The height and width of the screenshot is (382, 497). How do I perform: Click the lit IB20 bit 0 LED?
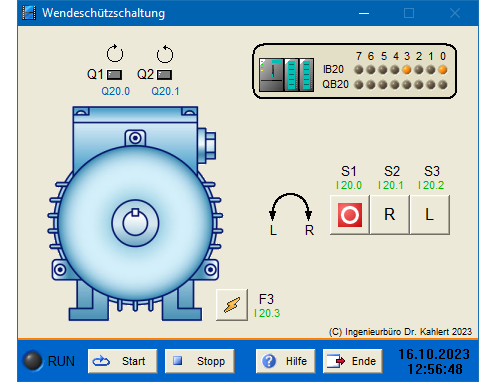[x=443, y=70]
